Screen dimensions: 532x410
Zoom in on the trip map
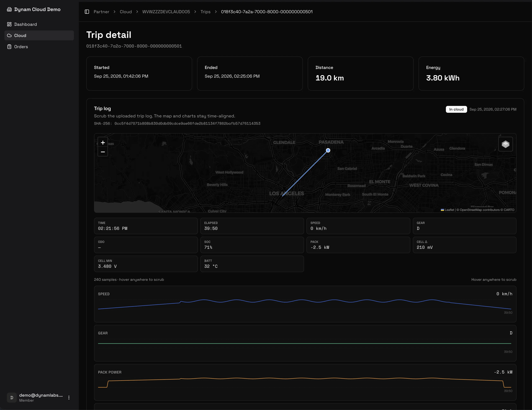click(103, 143)
